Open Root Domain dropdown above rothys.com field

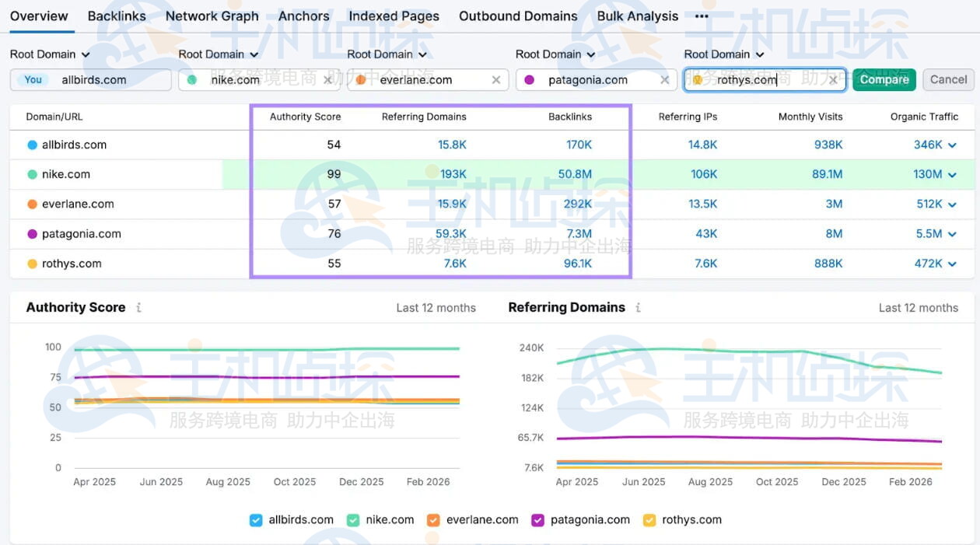click(724, 54)
